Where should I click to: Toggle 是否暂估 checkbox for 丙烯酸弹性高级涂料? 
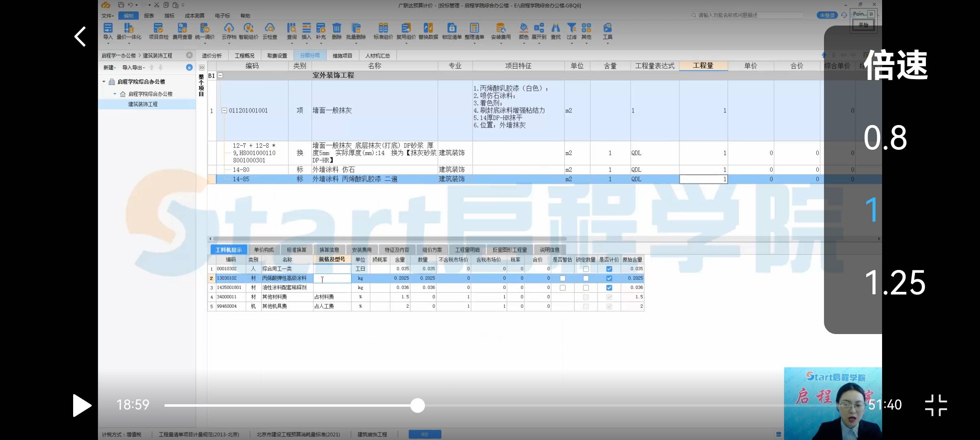point(563,278)
